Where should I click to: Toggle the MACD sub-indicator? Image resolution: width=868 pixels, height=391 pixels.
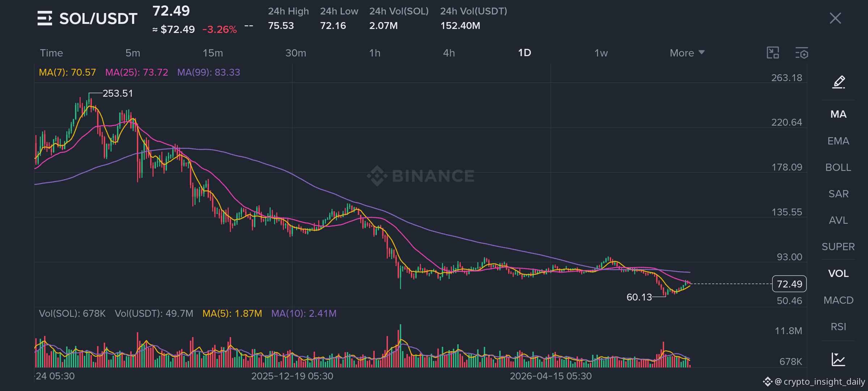(x=838, y=300)
